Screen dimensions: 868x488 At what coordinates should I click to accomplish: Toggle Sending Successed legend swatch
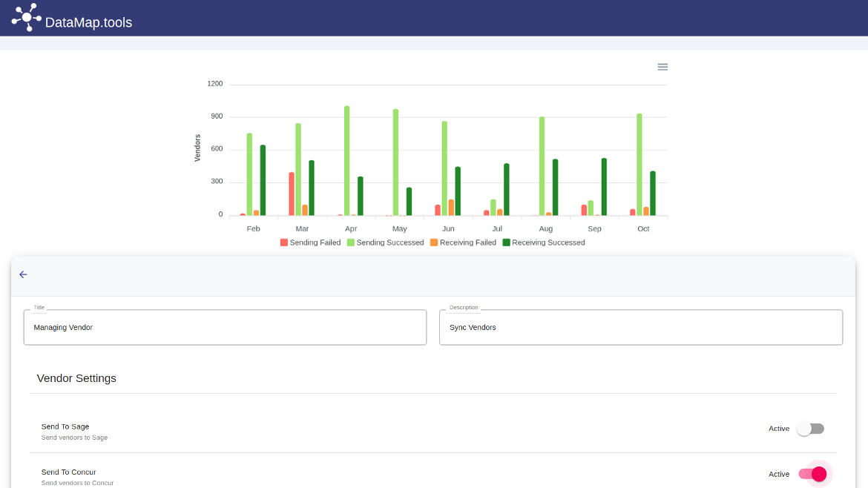pyautogui.click(x=351, y=243)
